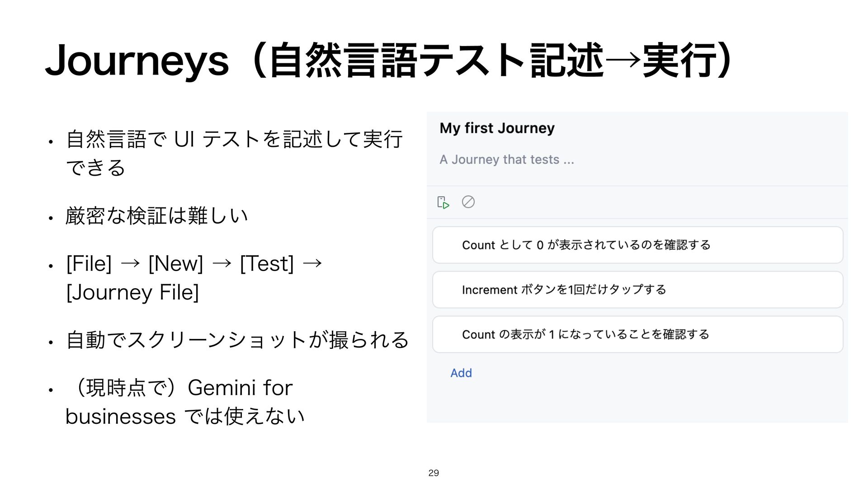
Task: Run the journey with the device play icon
Action: [443, 202]
